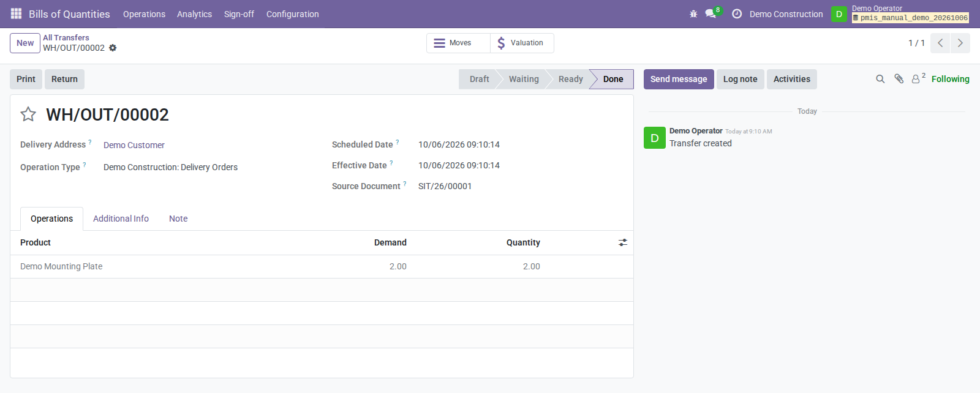
Task: Switch to the Note tab
Action: coord(178,219)
